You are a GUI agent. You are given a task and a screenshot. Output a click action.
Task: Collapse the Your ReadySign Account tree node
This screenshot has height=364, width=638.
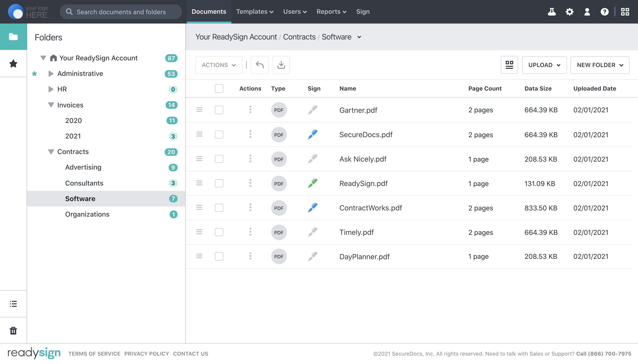[43, 58]
